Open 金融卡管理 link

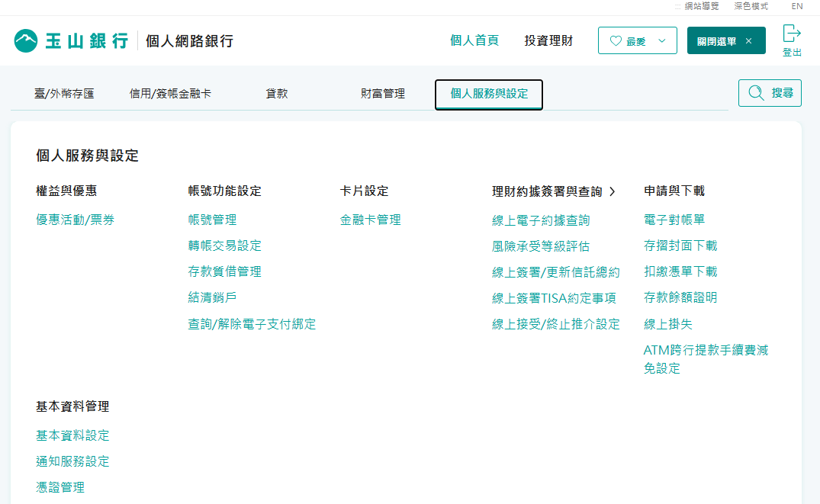pyautogui.click(x=370, y=220)
